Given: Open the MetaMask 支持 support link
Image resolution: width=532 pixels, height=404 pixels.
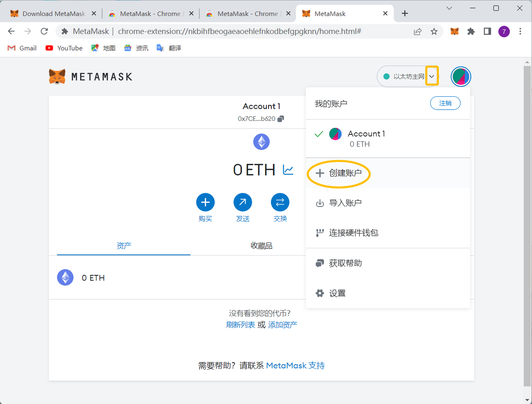Looking at the screenshot, I should pyautogui.click(x=296, y=365).
